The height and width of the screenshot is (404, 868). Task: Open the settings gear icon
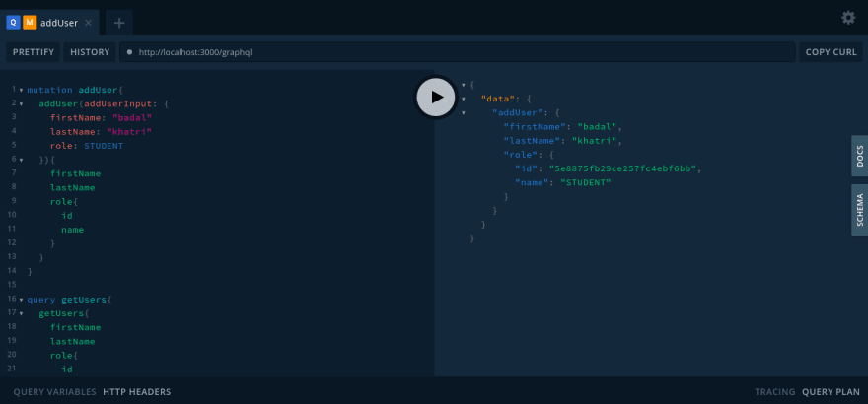click(848, 18)
